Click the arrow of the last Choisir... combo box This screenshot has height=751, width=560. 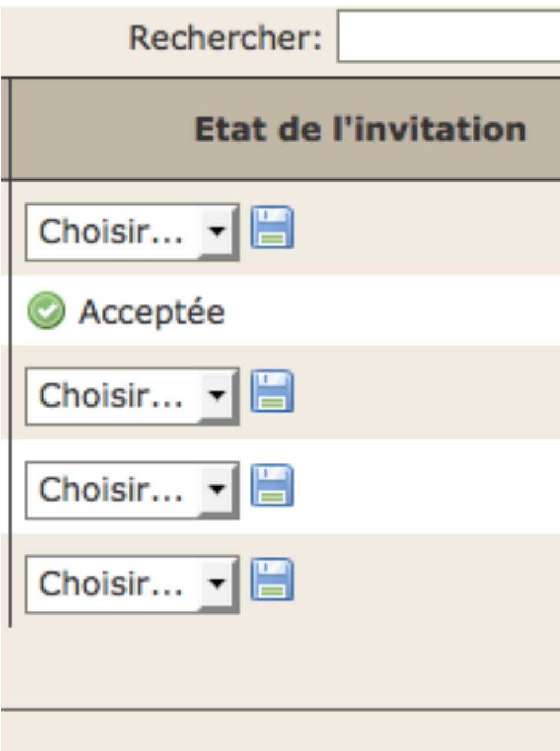tap(217, 584)
